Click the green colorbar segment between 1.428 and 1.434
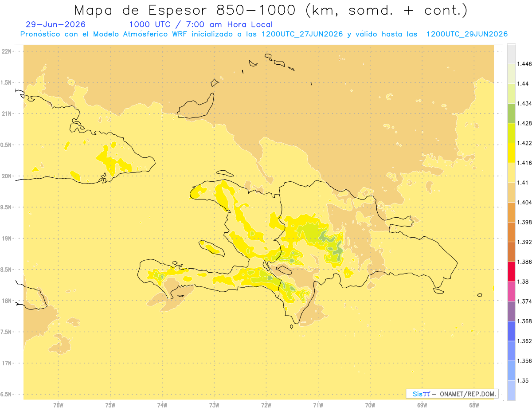 tap(511, 113)
